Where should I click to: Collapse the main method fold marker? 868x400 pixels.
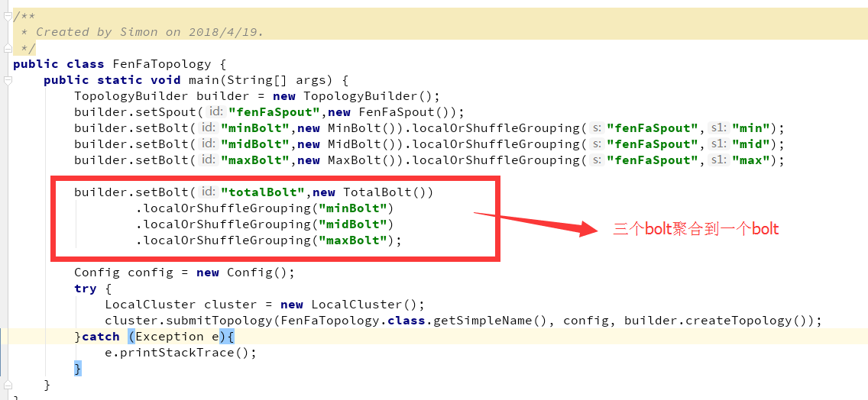coord(7,81)
